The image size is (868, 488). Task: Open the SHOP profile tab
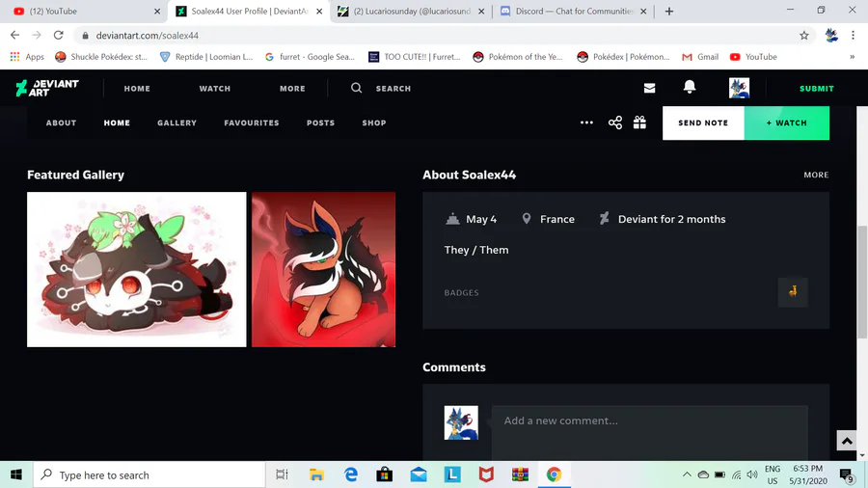[374, 122]
